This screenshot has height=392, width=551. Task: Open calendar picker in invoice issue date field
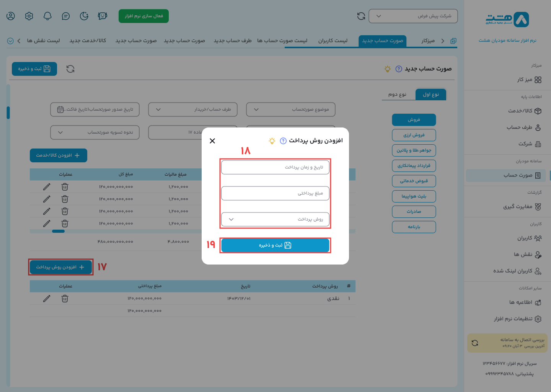[x=60, y=109]
